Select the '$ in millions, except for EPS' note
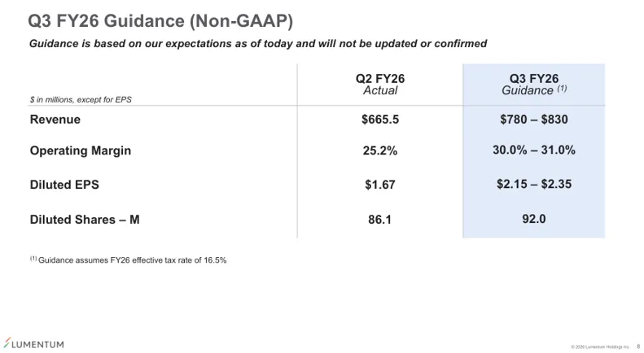This screenshot has height=353, width=644. [81, 99]
